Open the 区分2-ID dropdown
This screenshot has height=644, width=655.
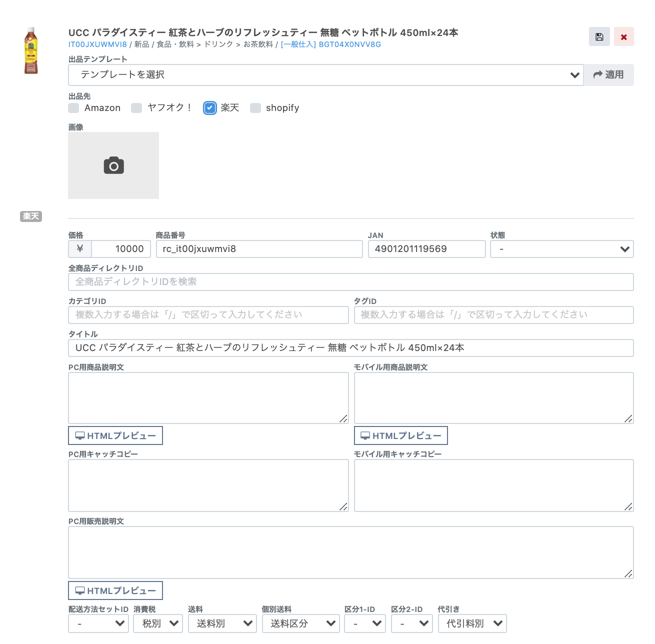pos(412,623)
